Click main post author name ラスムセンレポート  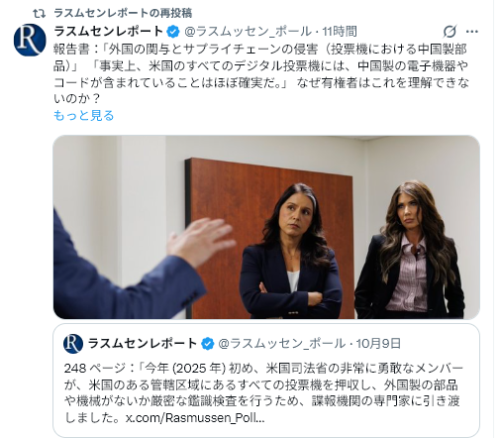[x=108, y=31]
